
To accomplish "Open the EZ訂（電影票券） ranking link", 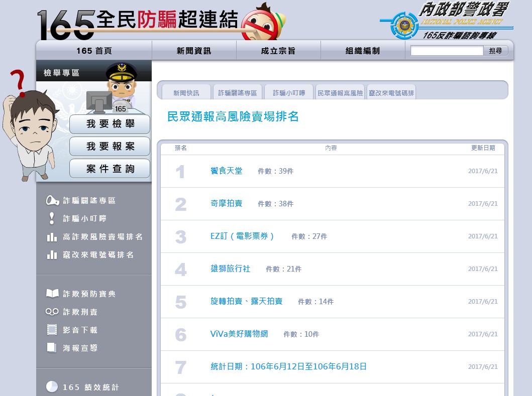I will click(x=242, y=236).
